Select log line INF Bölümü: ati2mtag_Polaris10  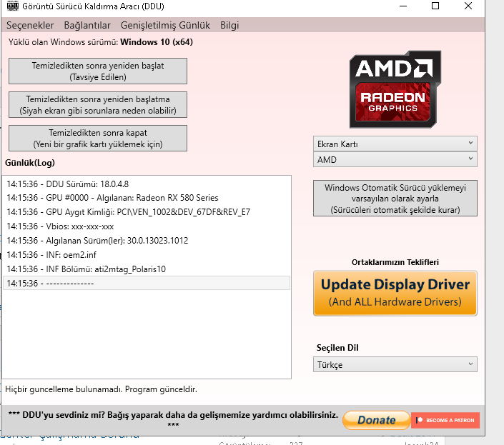[147, 269]
